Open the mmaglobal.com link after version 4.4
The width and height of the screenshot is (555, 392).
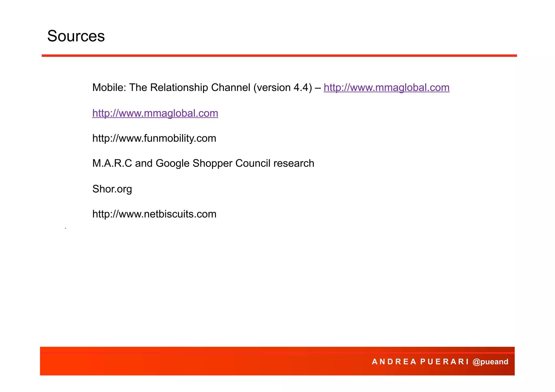click(x=386, y=88)
